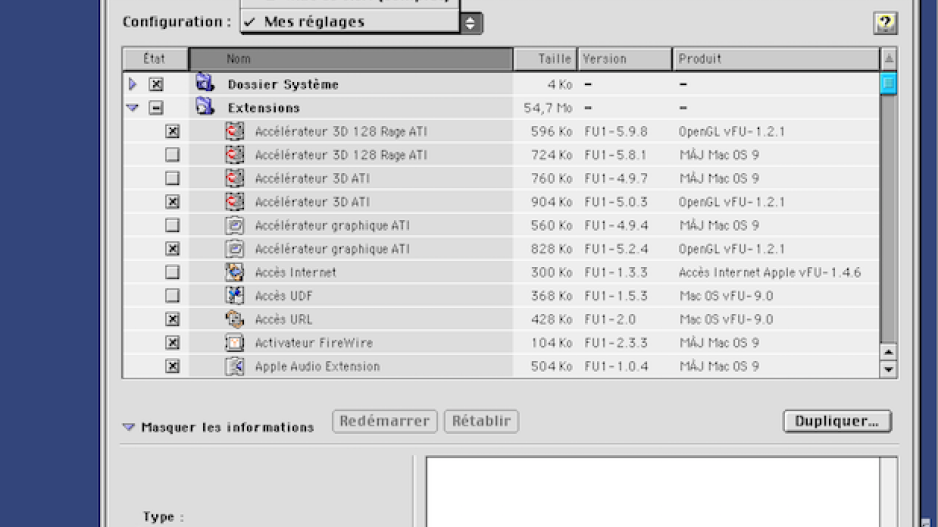This screenshot has height=527, width=938.
Task: Click the Dossier Système folder icon
Action: click(x=205, y=83)
